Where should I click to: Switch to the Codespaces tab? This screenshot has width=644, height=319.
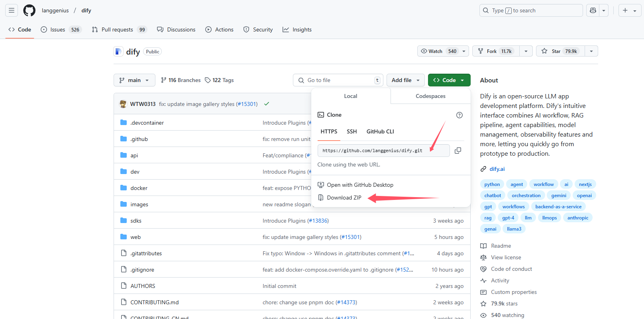coord(430,96)
